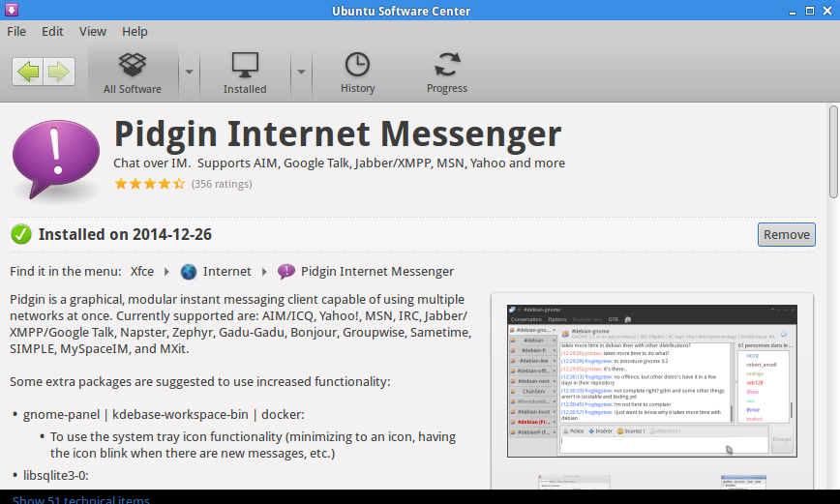Click the gnome-panel suggested packages line

(x=164, y=415)
